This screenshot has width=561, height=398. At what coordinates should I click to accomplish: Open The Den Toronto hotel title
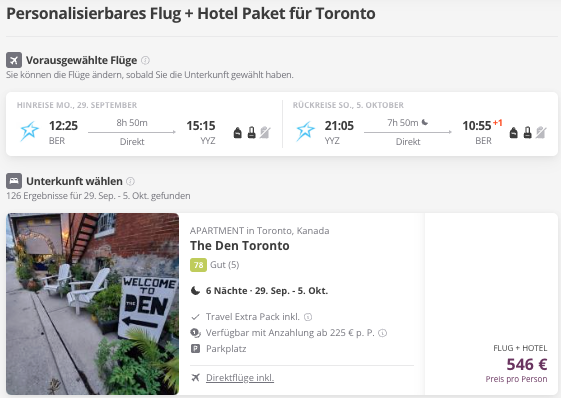(x=240, y=246)
